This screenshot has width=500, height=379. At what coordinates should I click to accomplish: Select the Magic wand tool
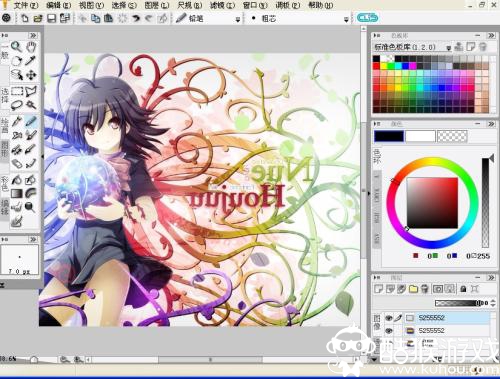point(31,105)
